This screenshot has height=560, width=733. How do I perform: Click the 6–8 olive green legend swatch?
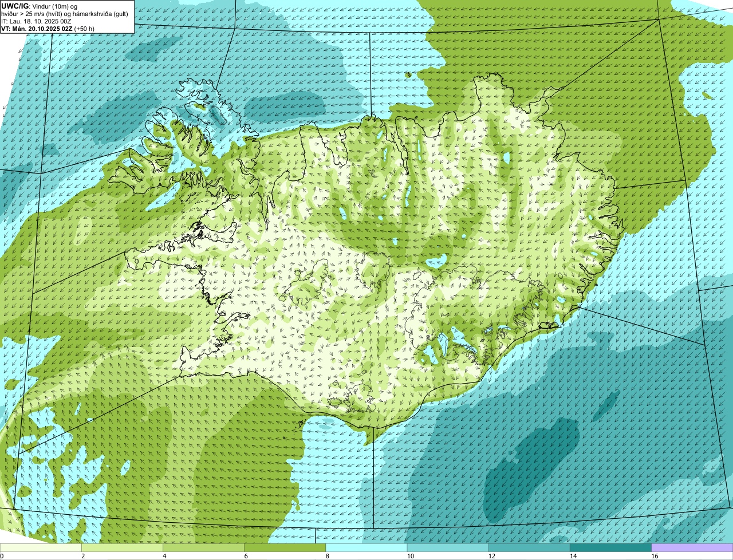point(285,548)
